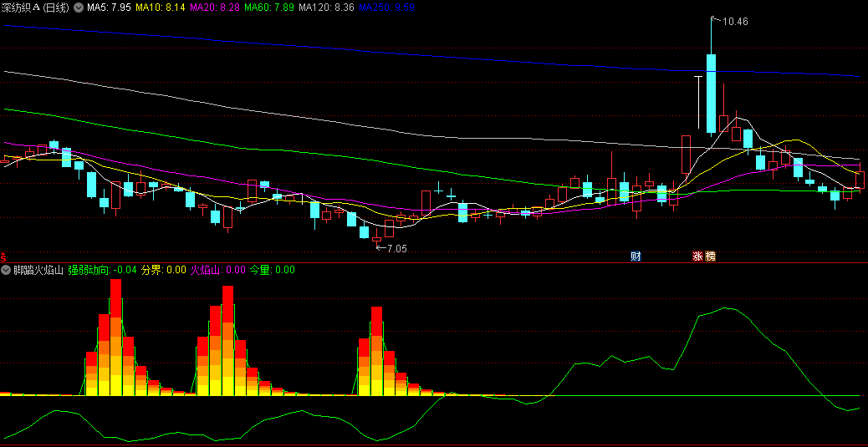Click the 分界: 0.00 value
This screenshot has width=868, height=447.
[163, 270]
